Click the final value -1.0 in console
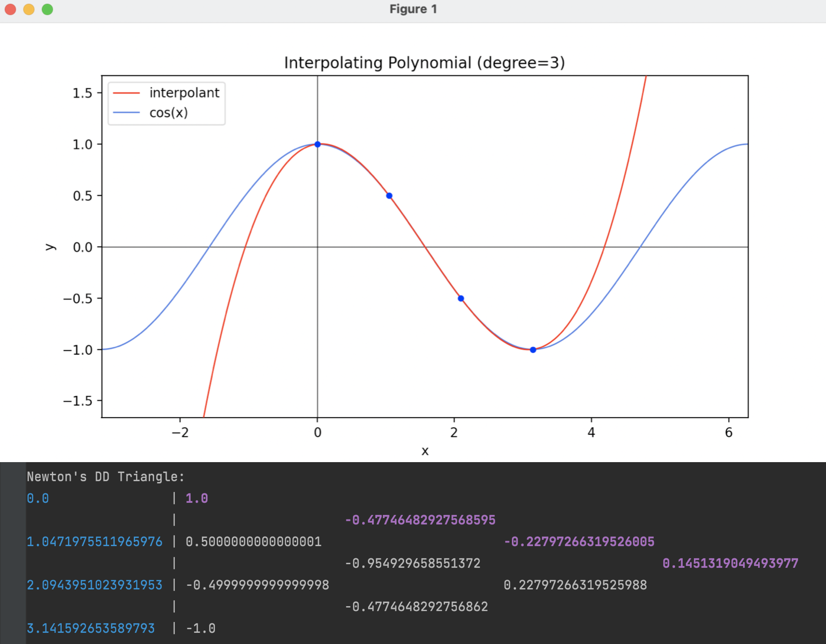 pos(201,628)
